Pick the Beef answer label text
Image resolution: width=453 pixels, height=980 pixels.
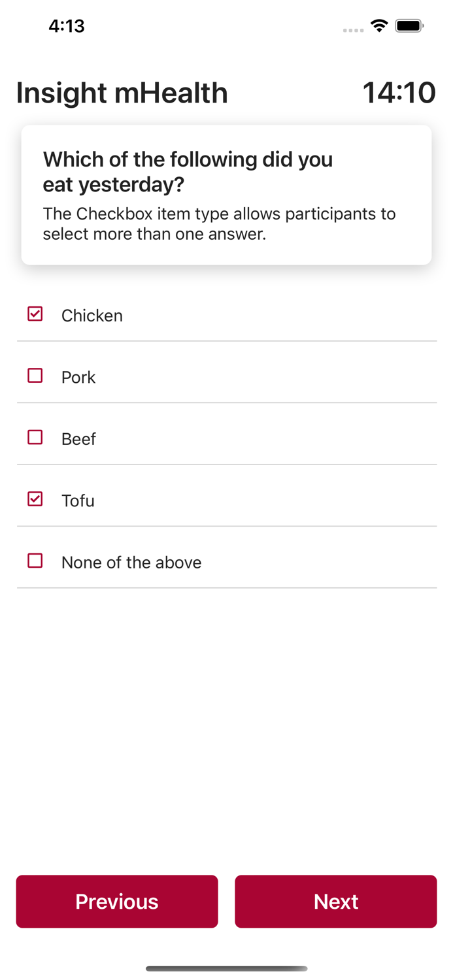78,439
